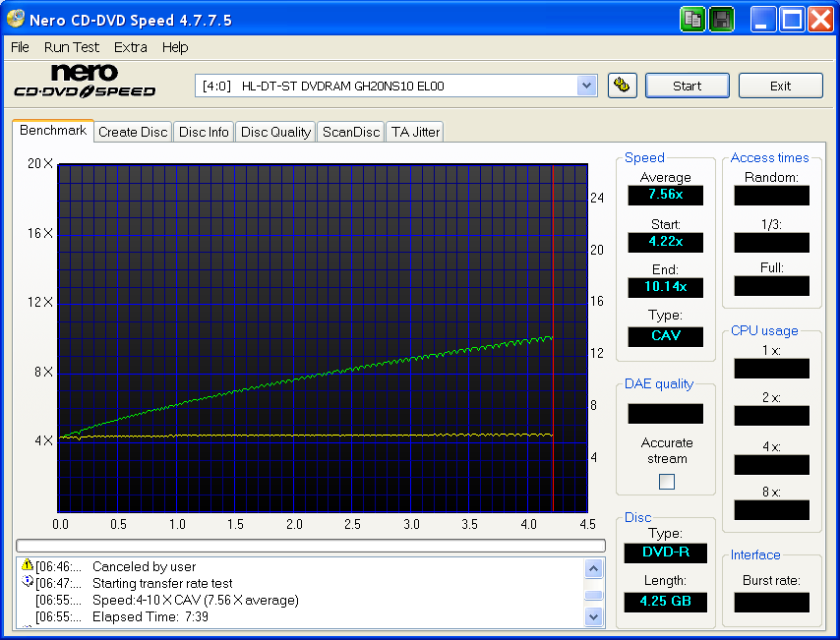The width and height of the screenshot is (840, 640).
Task: Click the warning icon on the Canceled by user entry
Action: point(26,567)
